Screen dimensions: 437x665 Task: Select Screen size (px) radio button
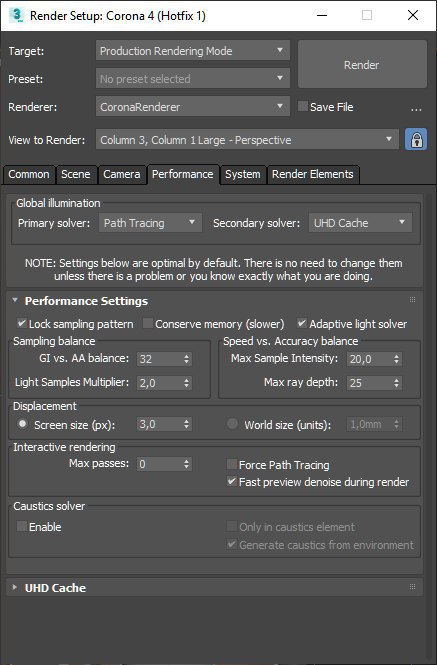point(22,424)
